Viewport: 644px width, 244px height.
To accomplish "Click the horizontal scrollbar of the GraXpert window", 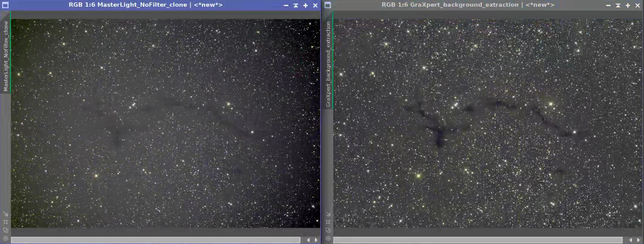I will [x=478, y=240].
